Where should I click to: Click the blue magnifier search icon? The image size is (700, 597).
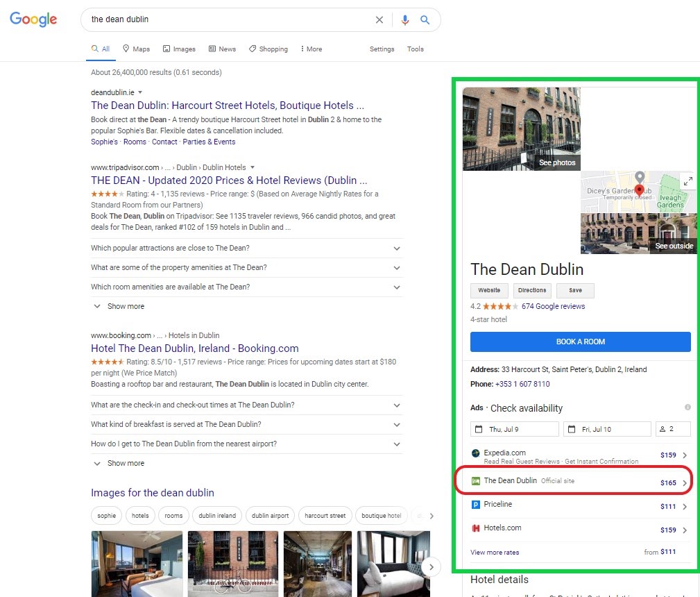point(425,20)
